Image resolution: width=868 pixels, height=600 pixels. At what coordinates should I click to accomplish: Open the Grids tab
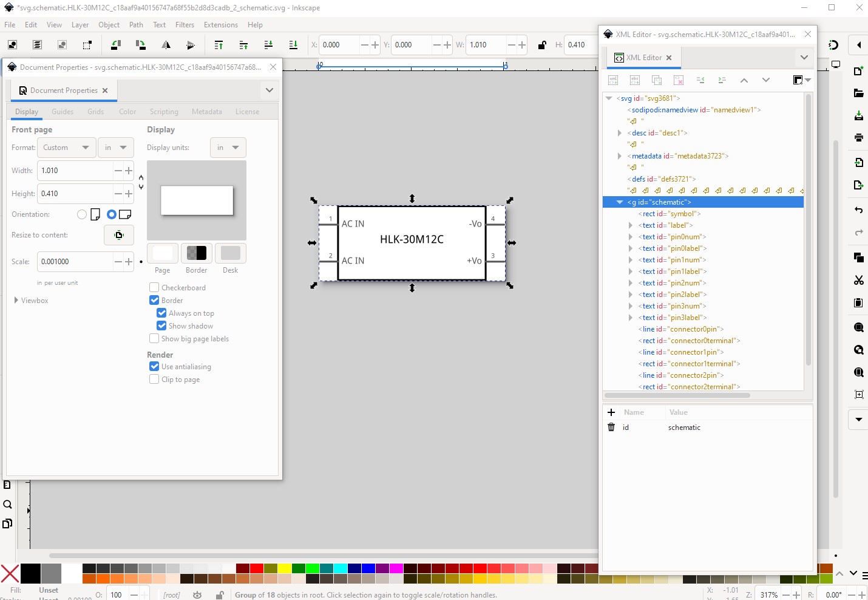pyautogui.click(x=96, y=112)
